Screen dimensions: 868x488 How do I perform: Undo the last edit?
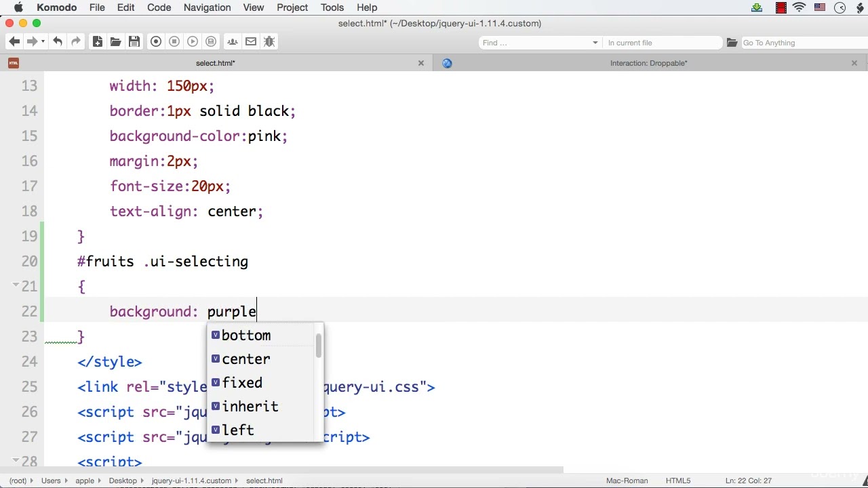(x=58, y=42)
